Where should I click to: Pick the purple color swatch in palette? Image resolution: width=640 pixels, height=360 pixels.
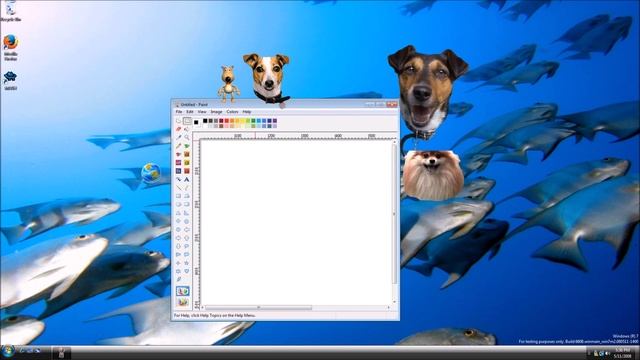(275, 121)
